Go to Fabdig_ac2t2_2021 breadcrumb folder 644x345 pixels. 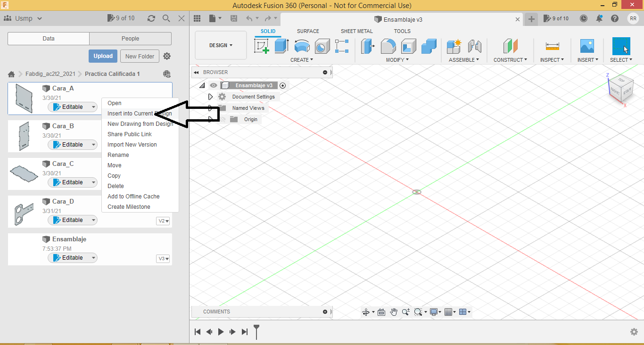(x=50, y=74)
